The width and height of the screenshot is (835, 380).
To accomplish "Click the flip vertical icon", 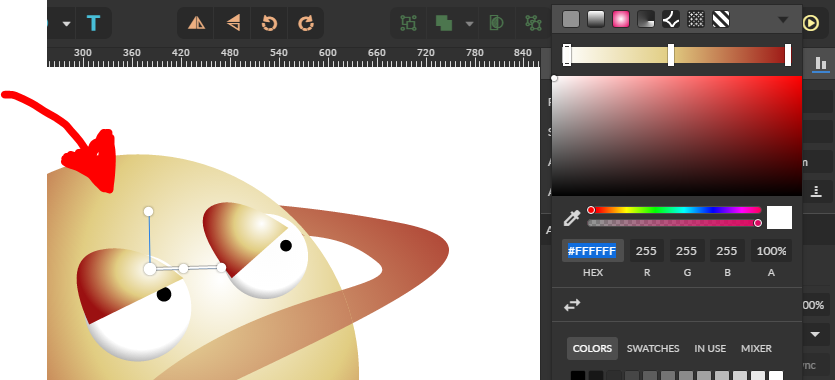I will [x=233, y=23].
